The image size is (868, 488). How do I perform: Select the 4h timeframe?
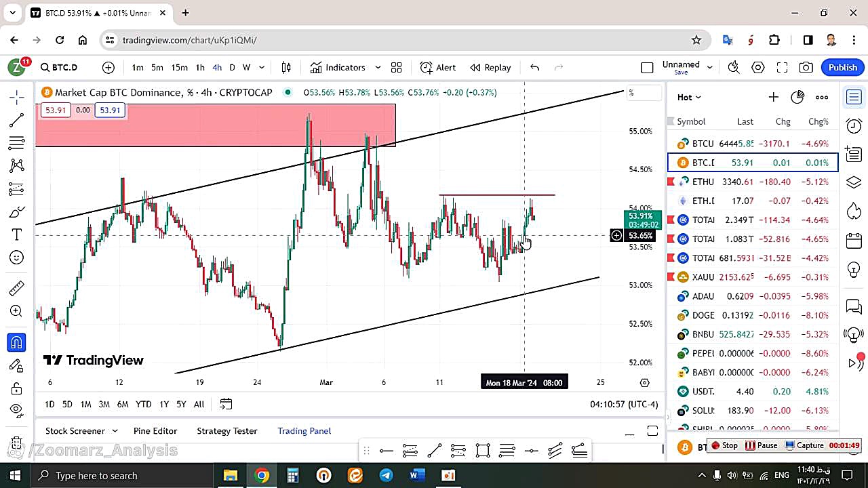tap(217, 67)
